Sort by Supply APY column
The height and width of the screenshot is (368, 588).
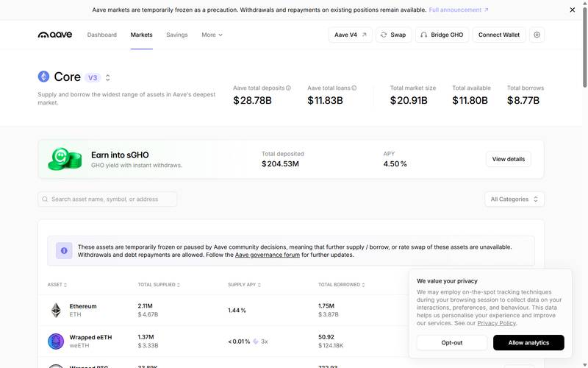pos(244,285)
